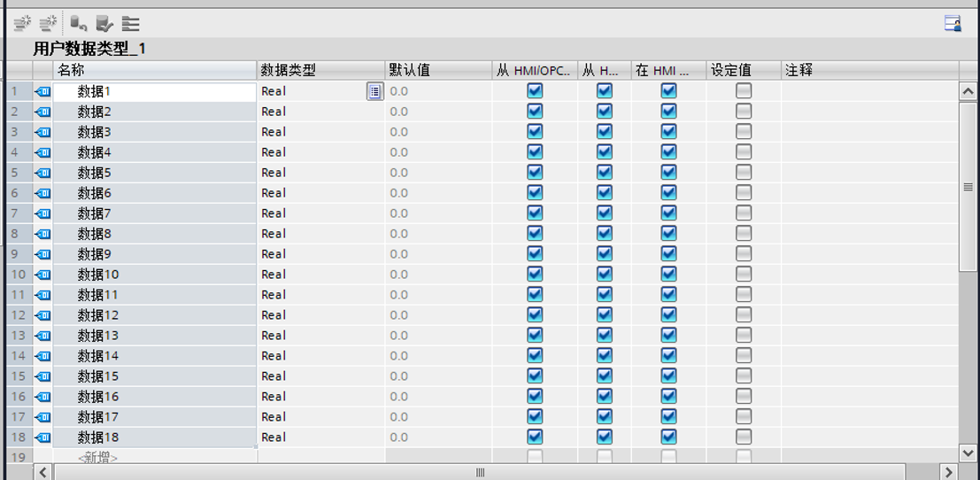Screen dimensions: 980x480
Task: Click default value 0.0 of 数据4
Action: point(398,152)
